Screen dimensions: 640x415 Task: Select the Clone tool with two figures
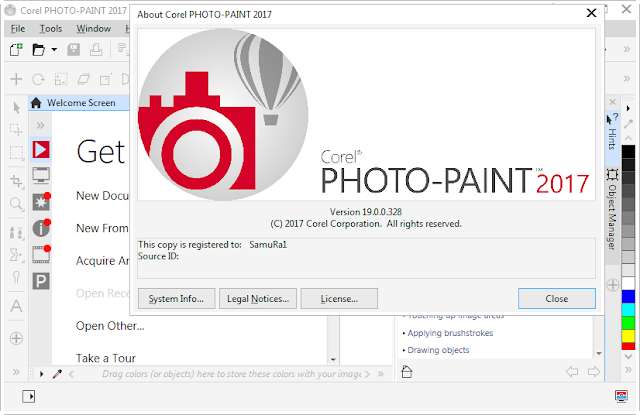[x=16, y=233]
